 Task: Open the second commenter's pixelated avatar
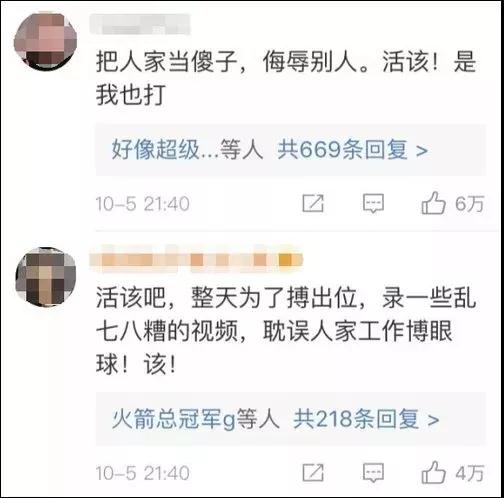click(x=46, y=277)
